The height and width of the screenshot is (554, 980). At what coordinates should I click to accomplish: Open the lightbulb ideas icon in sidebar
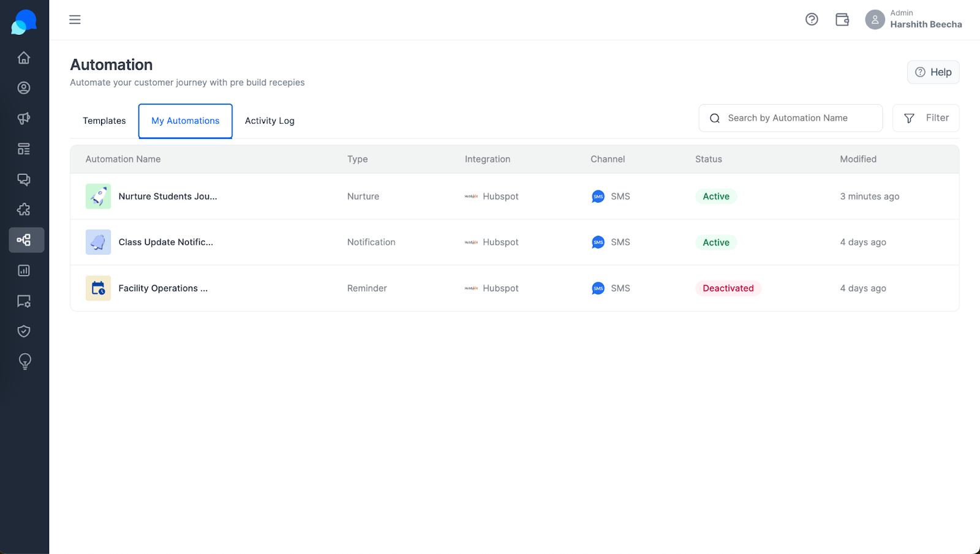click(x=24, y=362)
